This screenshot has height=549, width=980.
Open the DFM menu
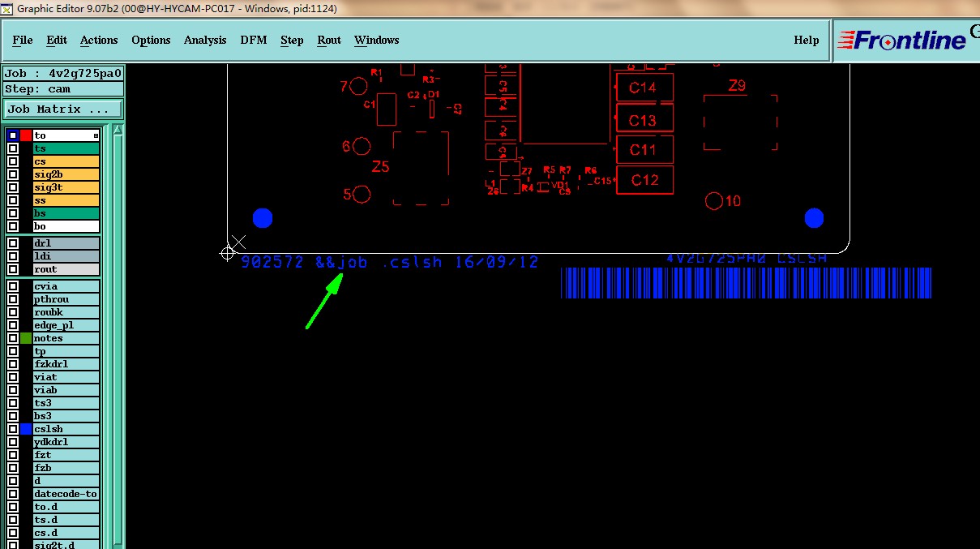(x=254, y=40)
